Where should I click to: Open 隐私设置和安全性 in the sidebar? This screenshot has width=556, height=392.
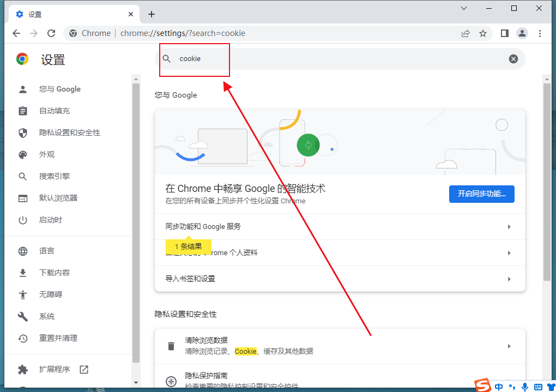pyautogui.click(x=70, y=132)
